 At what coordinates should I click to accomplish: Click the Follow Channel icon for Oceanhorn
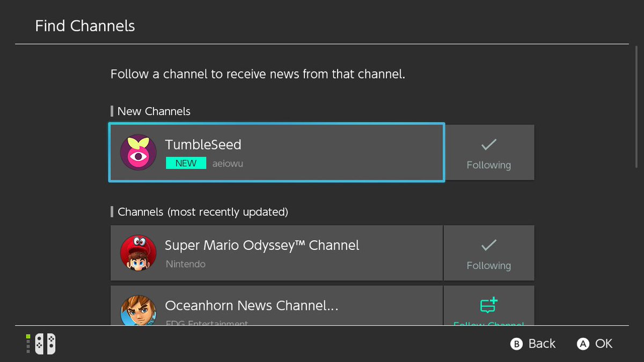click(x=488, y=306)
